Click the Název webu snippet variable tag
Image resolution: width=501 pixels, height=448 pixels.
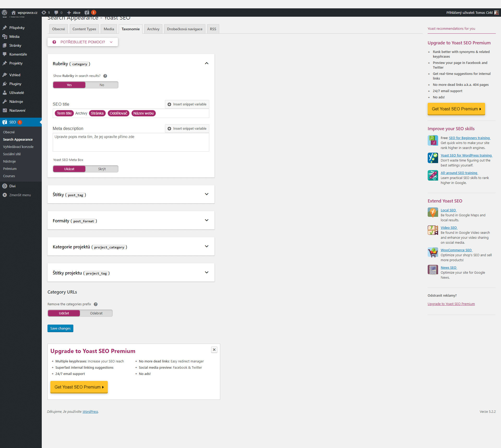(144, 114)
